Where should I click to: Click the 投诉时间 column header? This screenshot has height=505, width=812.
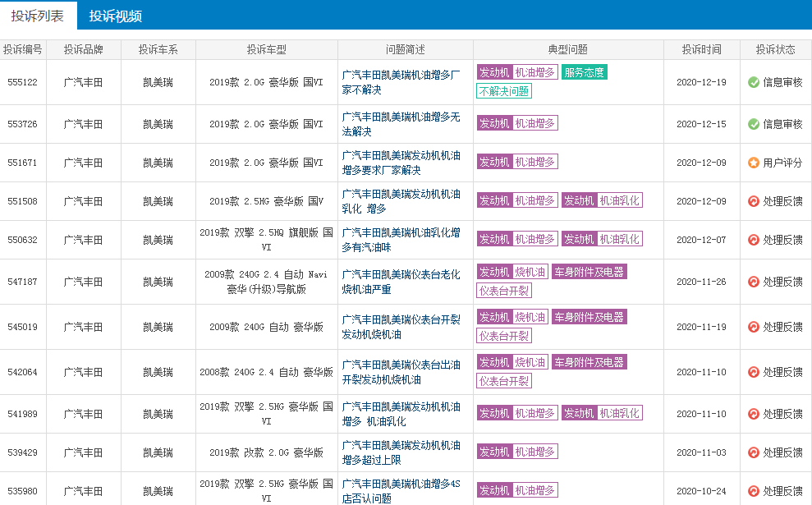click(x=701, y=49)
